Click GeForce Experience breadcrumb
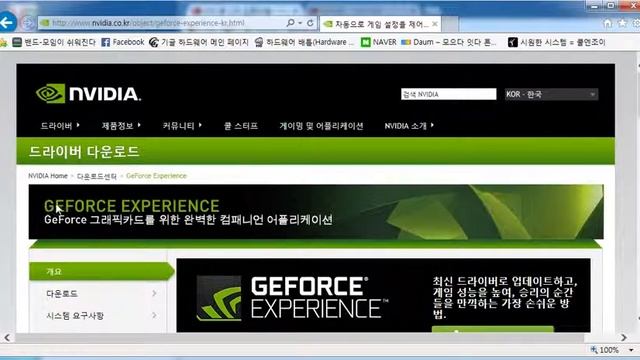The height and width of the screenshot is (360, 640). [x=156, y=176]
